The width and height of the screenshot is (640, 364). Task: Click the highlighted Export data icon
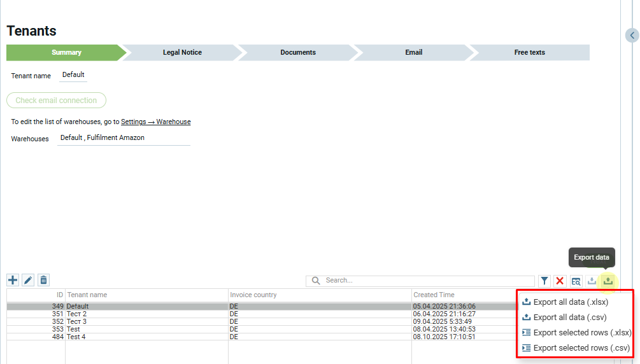(x=608, y=281)
